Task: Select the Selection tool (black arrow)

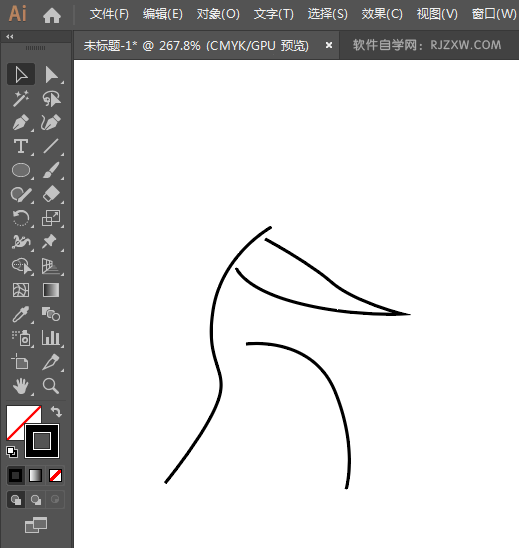Action: tap(21, 74)
